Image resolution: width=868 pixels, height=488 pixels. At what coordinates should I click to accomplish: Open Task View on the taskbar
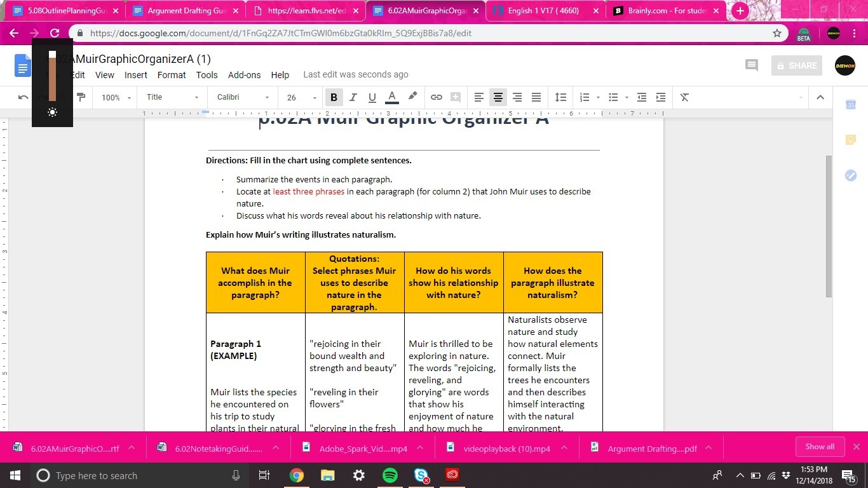pyautogui.click(x=264, y=475)
